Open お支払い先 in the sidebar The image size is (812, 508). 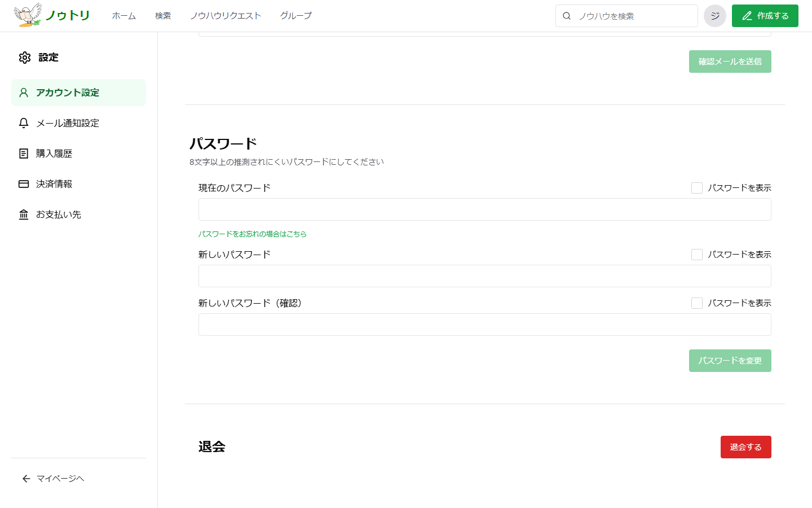pyautogui.click(x=78, y=214)
